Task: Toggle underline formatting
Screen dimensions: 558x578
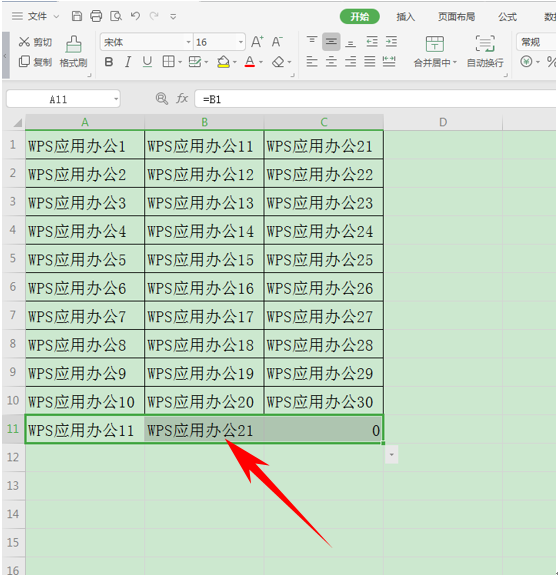Action: [x=147, y=62]
